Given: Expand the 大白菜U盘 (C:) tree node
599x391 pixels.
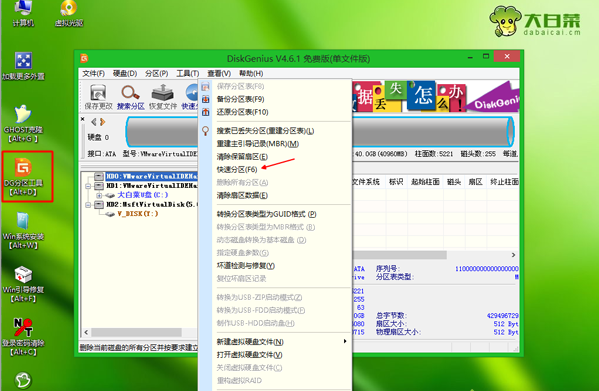Looking at the screenshot, I should [99, 195].
